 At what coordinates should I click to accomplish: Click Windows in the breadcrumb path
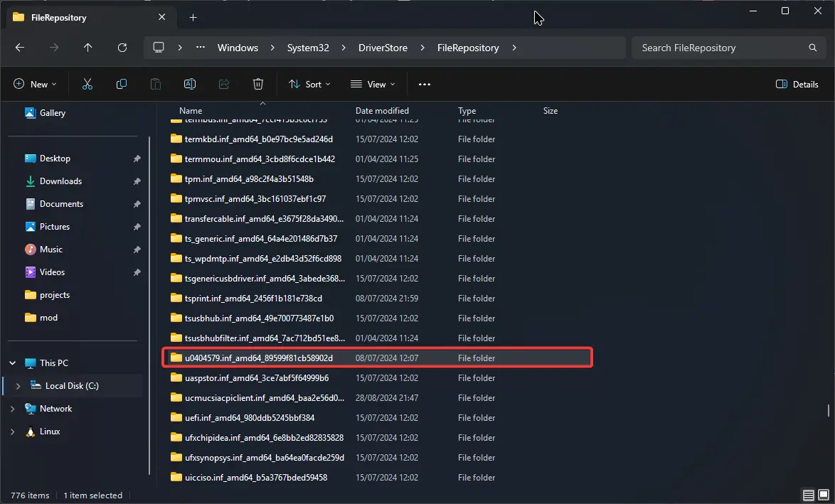(238, 48)
